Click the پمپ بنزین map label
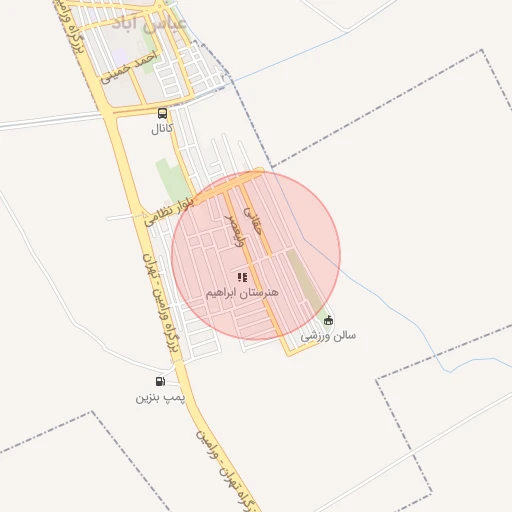Viewport: 512px width, 512px height. pyautogui.click(x=160, y=398)
